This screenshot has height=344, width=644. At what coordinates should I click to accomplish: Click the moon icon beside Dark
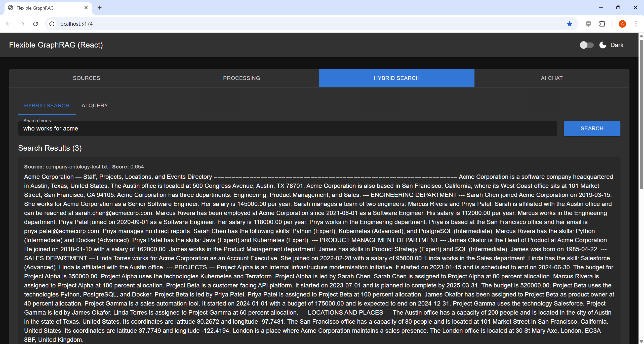point(603,45)
